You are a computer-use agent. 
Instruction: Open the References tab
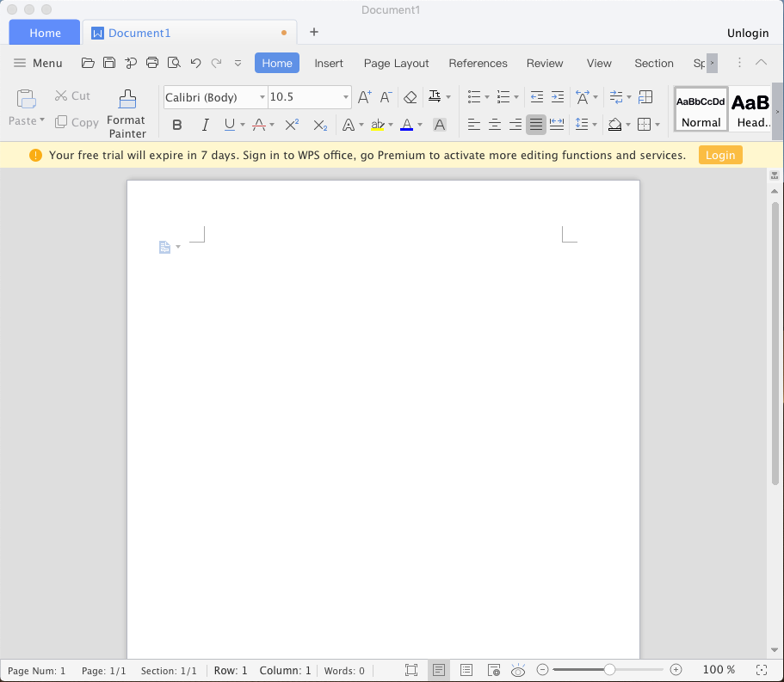click(478, 63)
